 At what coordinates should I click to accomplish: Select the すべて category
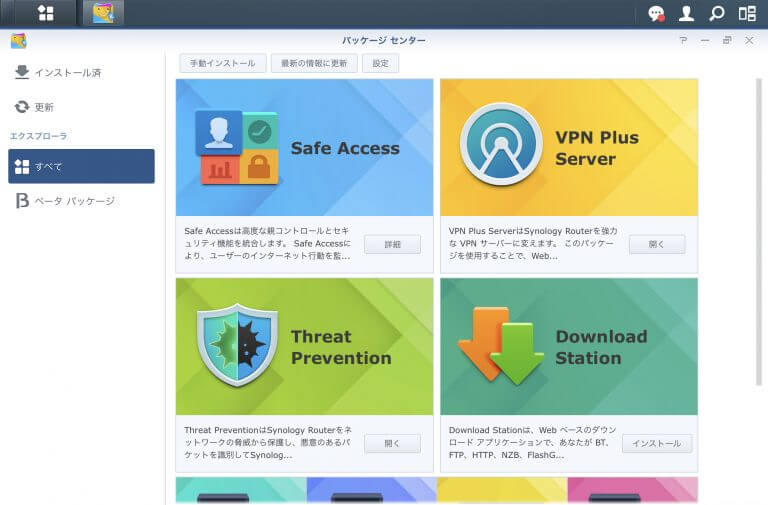pos(81,166)
